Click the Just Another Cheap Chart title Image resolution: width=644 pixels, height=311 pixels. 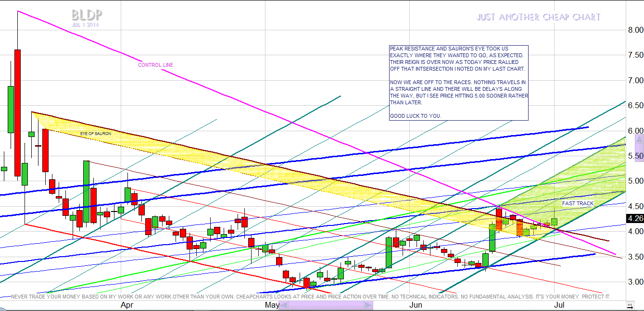[539, 17]
